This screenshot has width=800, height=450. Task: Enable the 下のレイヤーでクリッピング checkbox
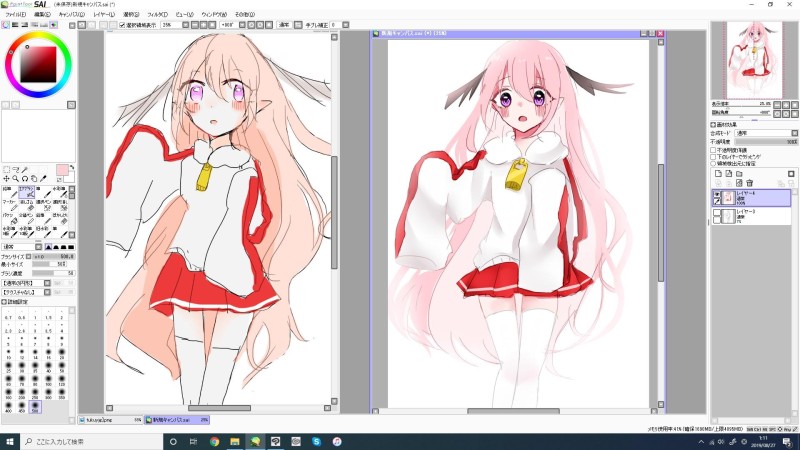[713, 157]
